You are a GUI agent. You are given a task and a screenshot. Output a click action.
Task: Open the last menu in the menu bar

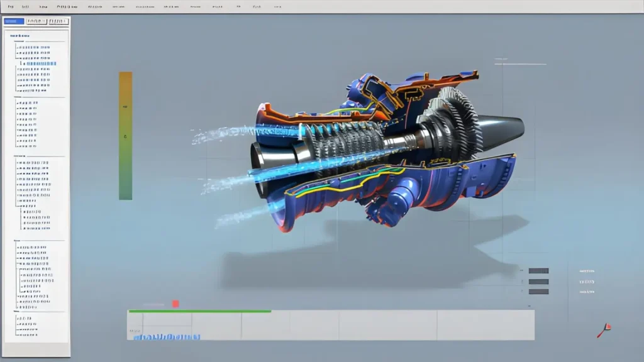[x=277, y=6]
